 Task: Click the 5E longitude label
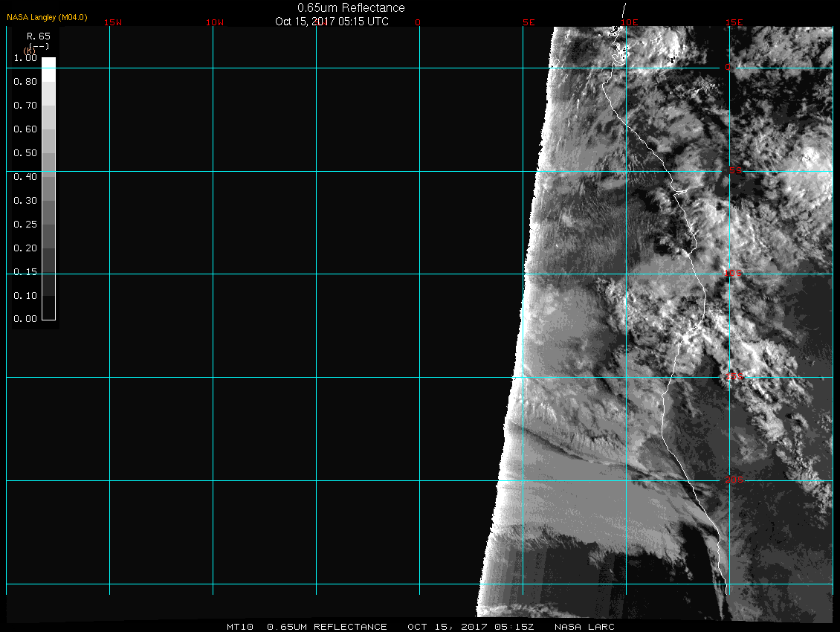click(x=529, y=22)
